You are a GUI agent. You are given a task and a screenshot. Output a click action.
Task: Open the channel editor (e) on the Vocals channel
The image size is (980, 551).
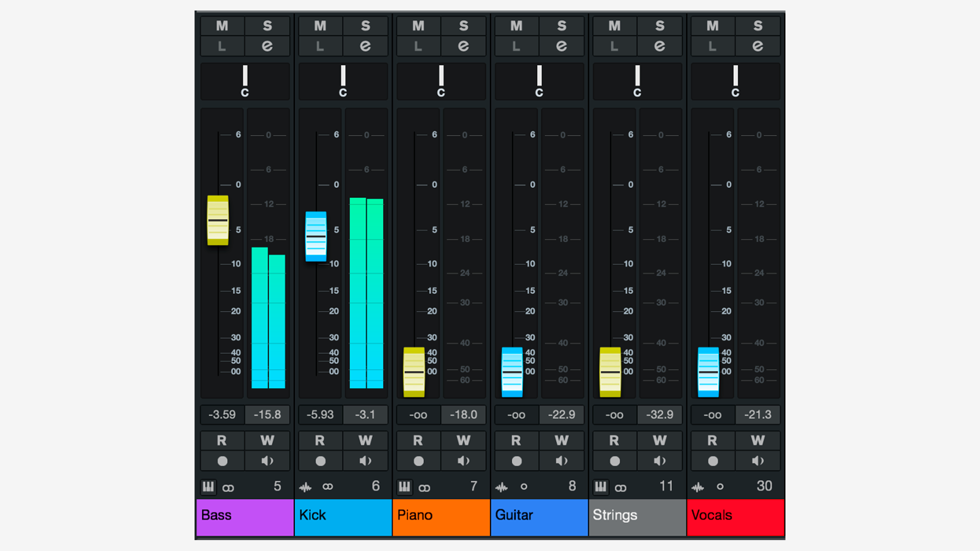coord(758,46)
